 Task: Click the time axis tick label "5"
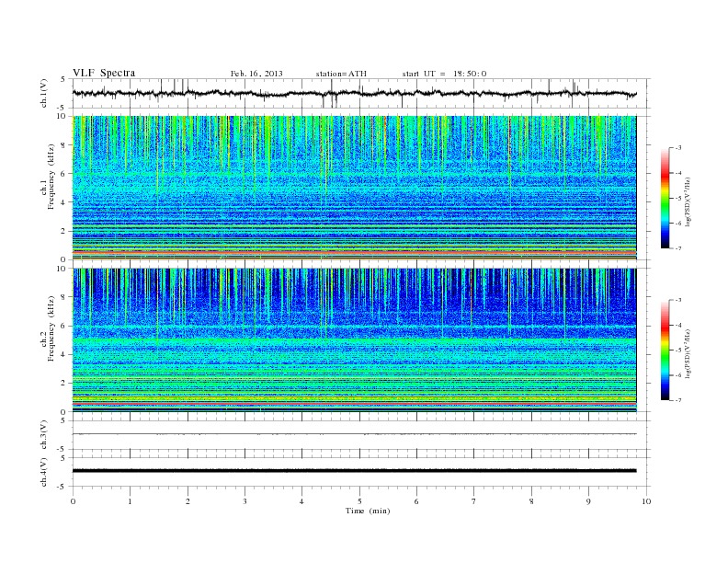[x=359, y=501]
